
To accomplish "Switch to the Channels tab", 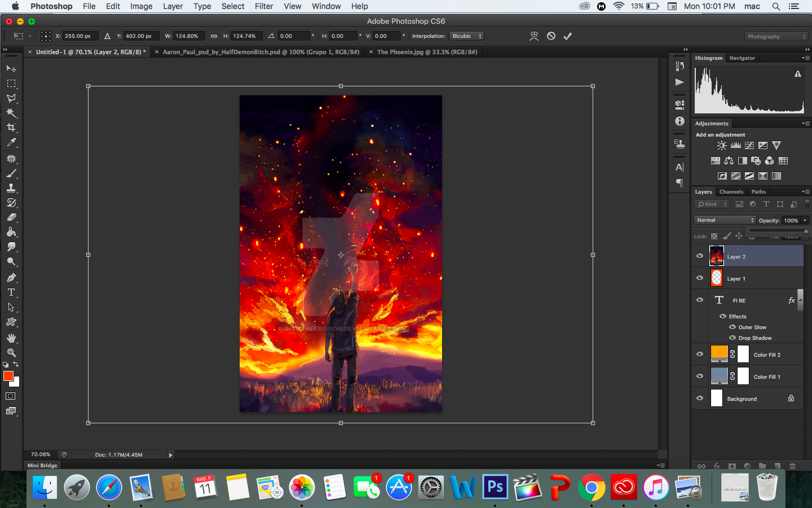I will click(731, 192).
